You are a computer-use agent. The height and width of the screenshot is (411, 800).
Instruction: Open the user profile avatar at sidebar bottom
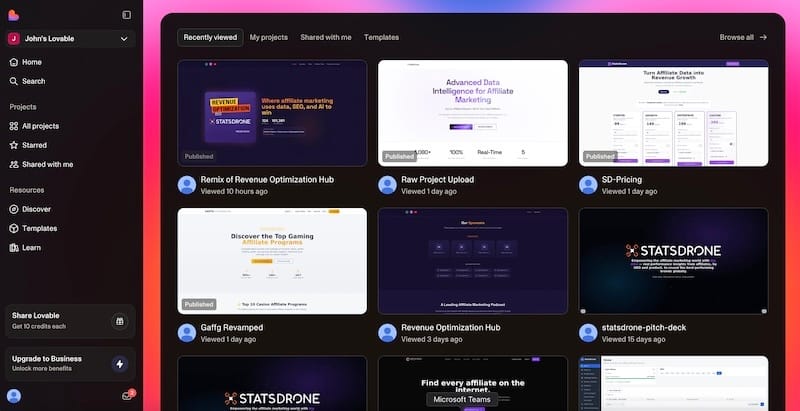[x=14, y=396]
